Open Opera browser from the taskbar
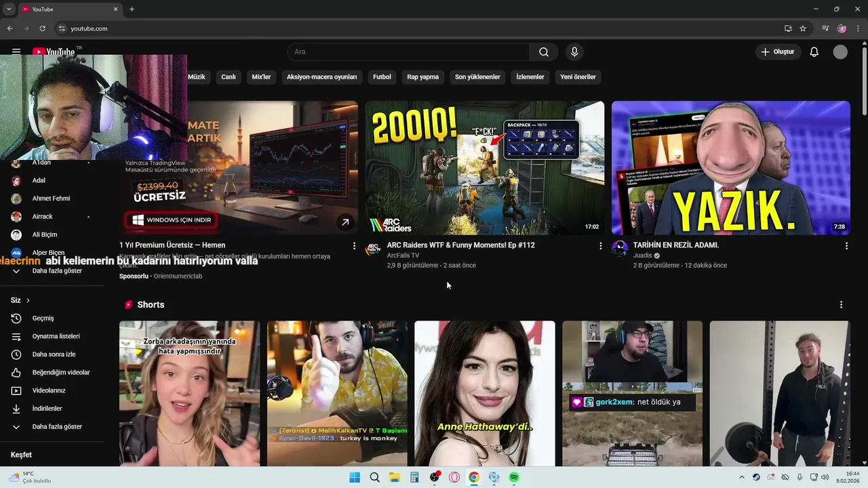 (x=454, y=478)
